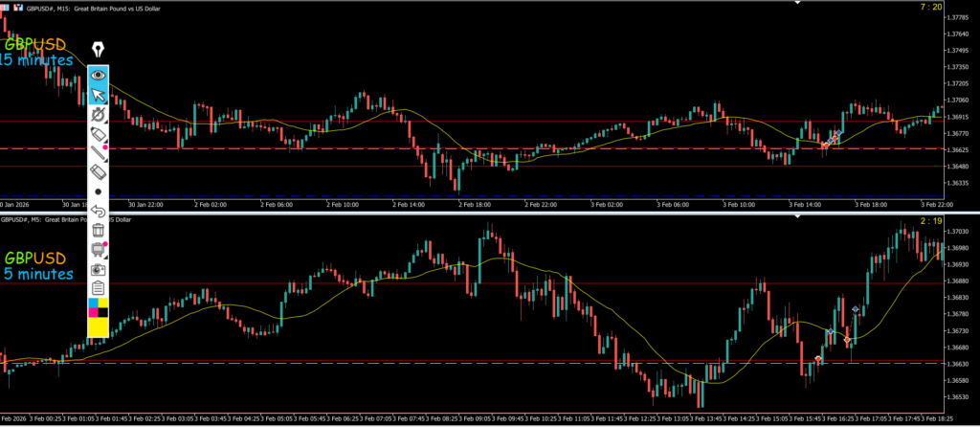Toggle drawing visibility with the eye icon
This screenshot has height=427, width=980.
[x=98, y=75]
